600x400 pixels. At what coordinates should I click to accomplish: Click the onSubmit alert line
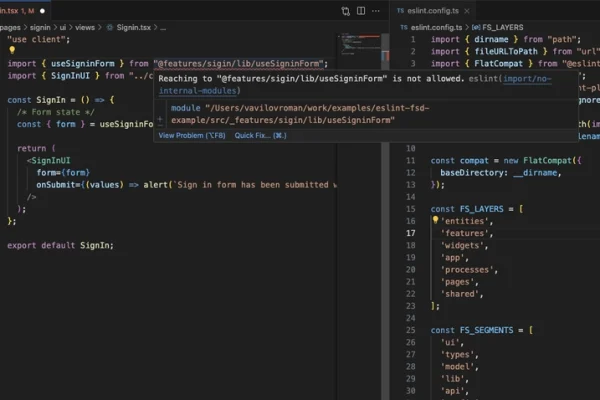186,185
